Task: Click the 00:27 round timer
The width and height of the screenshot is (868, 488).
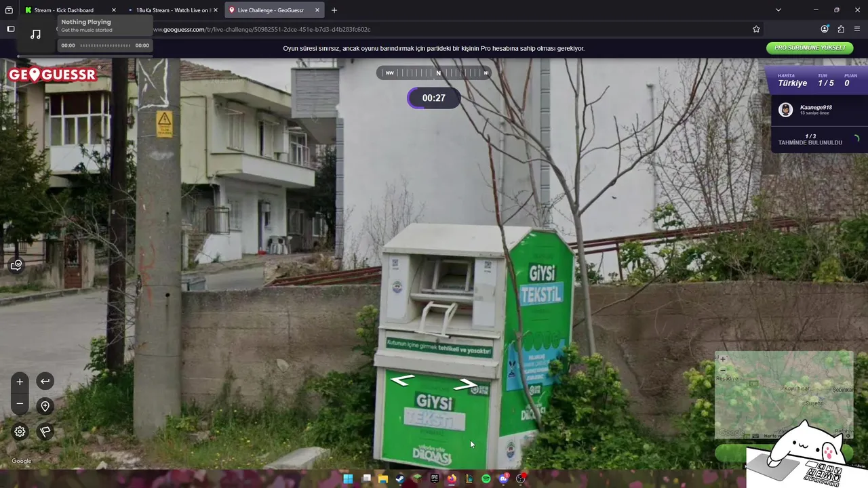Action: pos(434,98)
